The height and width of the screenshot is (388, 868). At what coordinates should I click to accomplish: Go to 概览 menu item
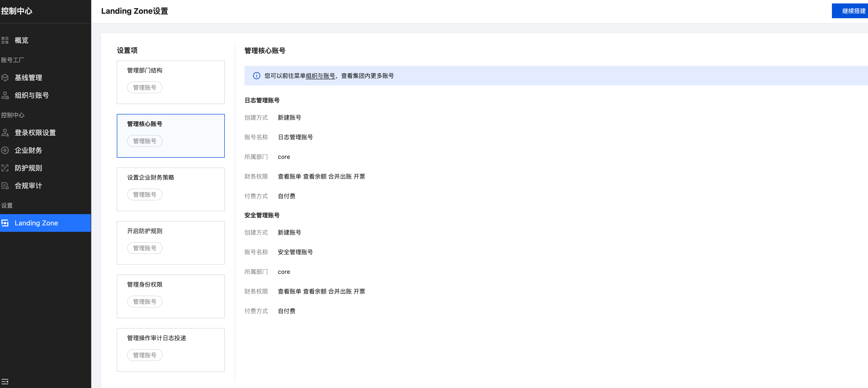pyautogui.click(x=22, y=41)
